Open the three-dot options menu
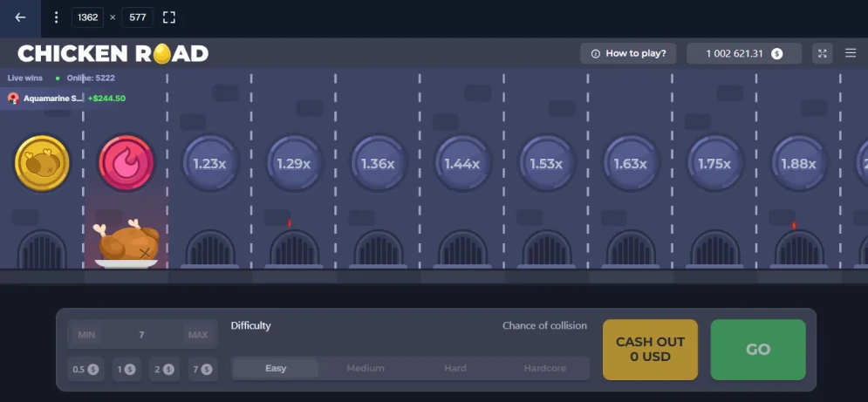This screenshot has width=868, height=402. click(x=56, y=17)
